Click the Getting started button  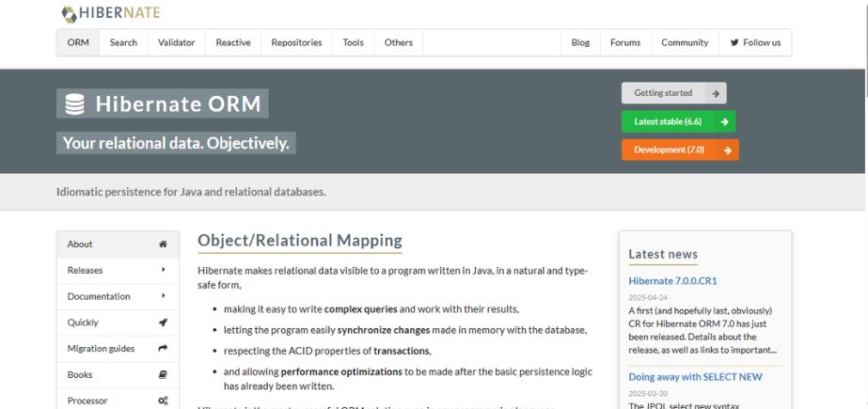click(673, 93)
